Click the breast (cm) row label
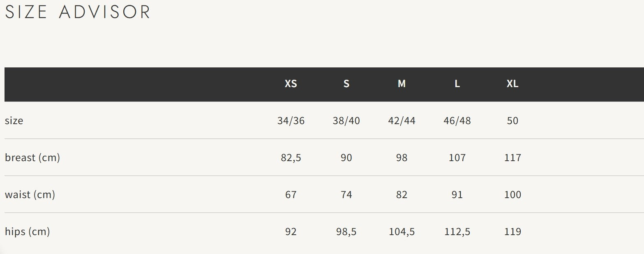 point(32,157)
